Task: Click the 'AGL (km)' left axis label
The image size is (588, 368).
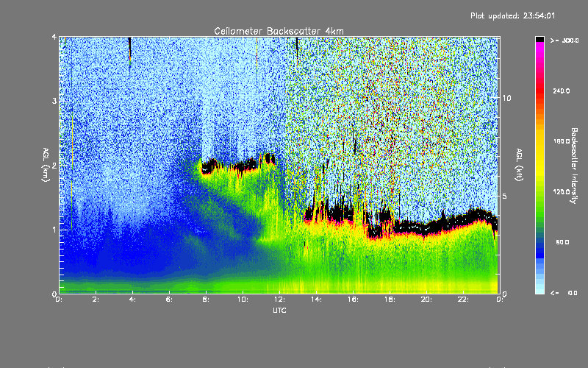Action: (46, 165)
